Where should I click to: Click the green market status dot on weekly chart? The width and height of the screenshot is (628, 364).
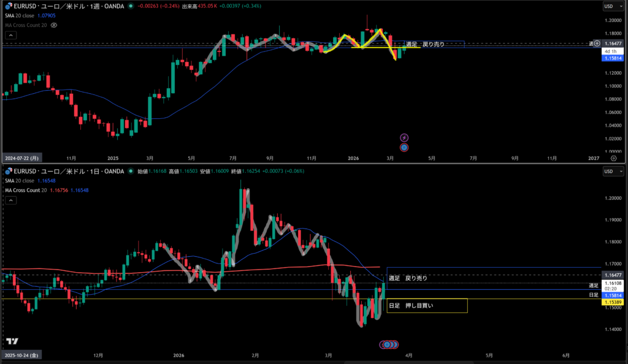pyautogui.click(x=131, y=6)
